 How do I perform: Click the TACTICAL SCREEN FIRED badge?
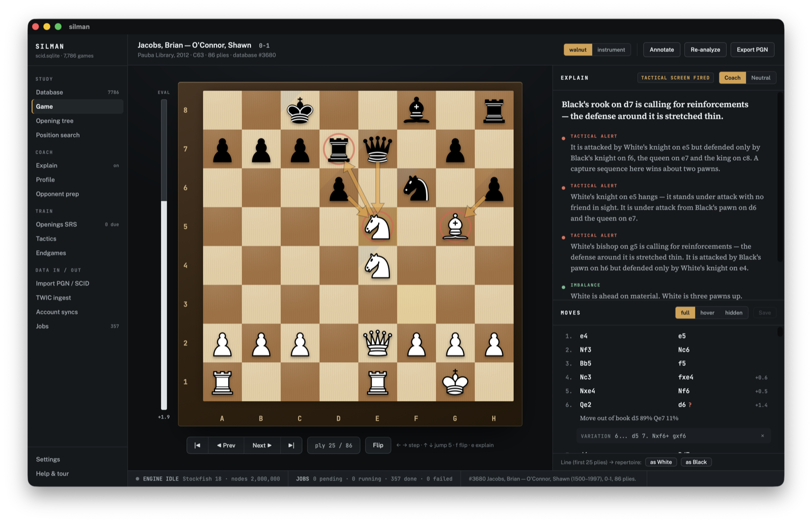coord(675,78)
